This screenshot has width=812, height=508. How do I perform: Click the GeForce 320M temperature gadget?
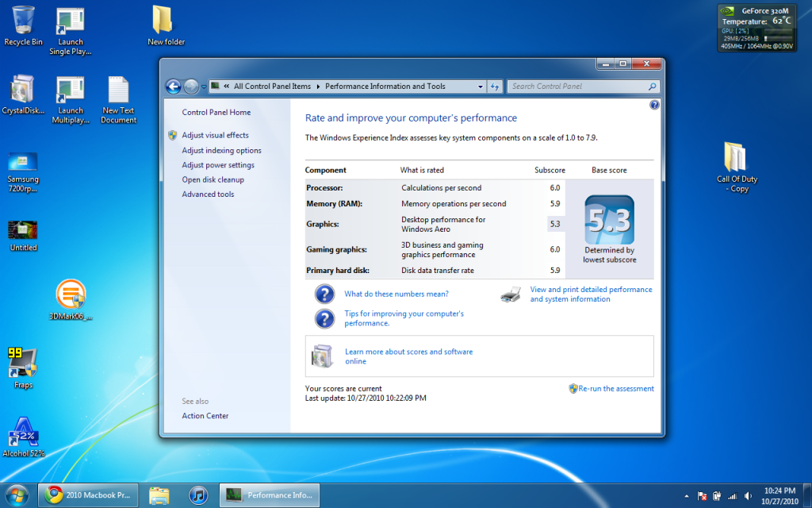point(756,28)
